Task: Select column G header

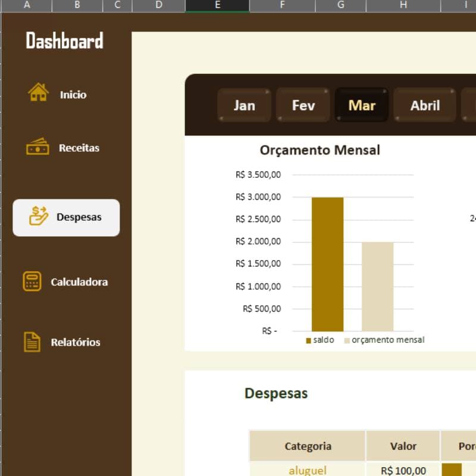Action: [340, 5]
